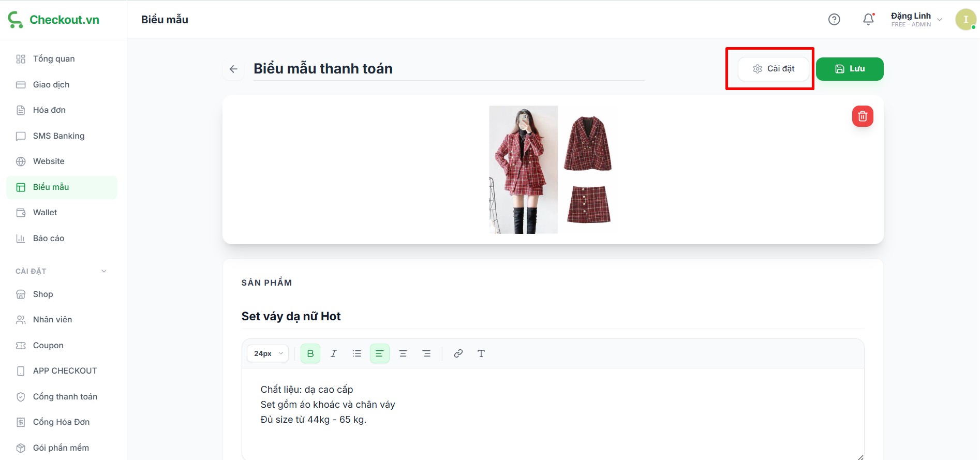Open Giao dịch in the sidebar
The height and width of the screenshot is (460, 980).
(51, 84)
